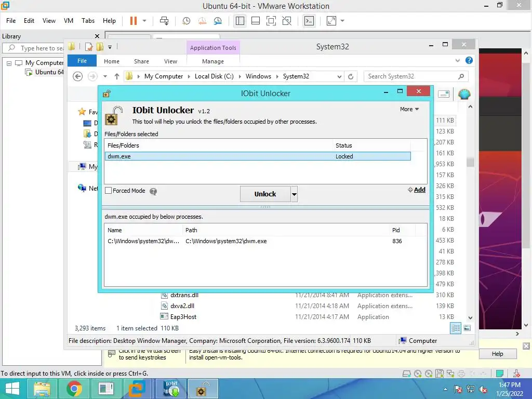Collapse My Computer tree node
Screen dimensions: 532x399
point(9,63)
